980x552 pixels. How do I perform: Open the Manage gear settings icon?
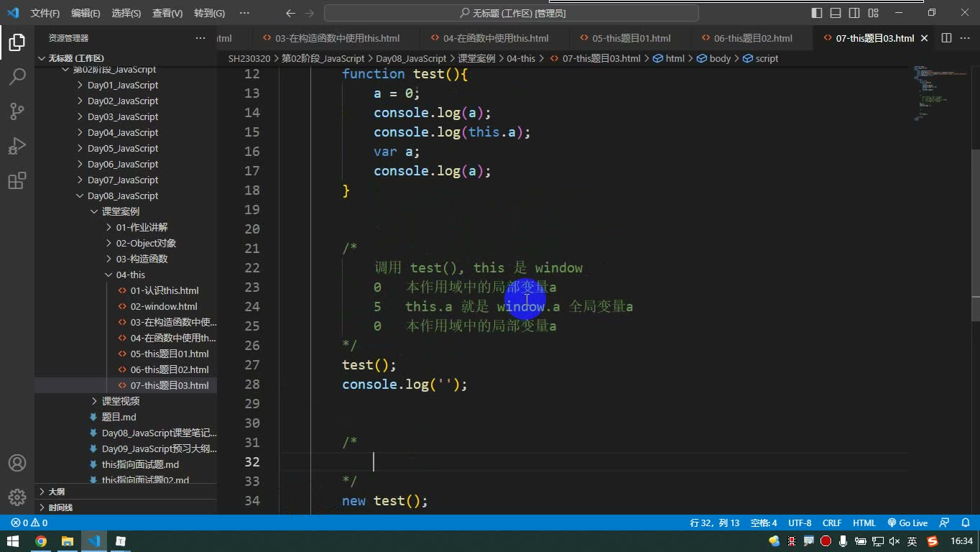[x=17, y=497]
